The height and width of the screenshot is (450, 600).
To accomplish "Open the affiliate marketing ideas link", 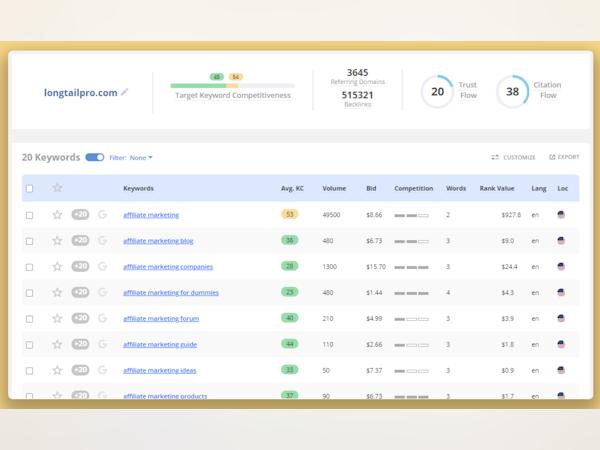I will pos(160,371).
